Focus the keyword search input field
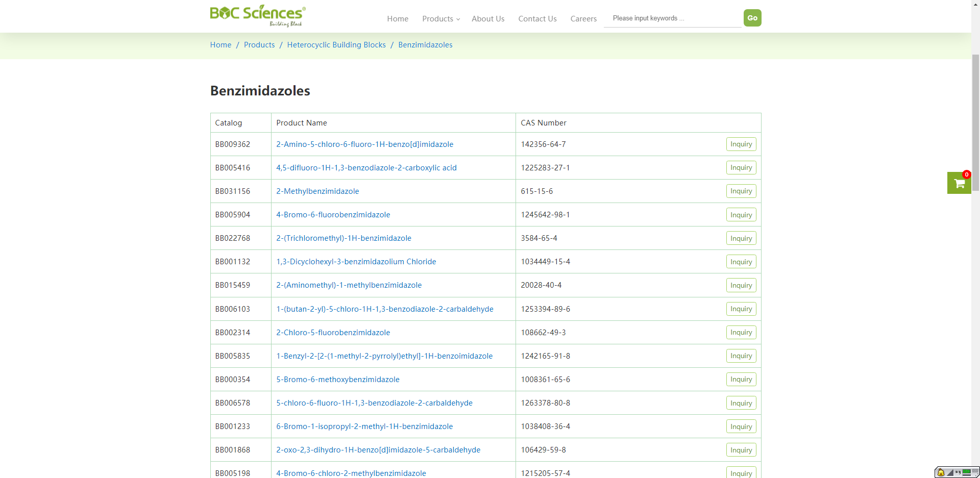 (672, 18)
